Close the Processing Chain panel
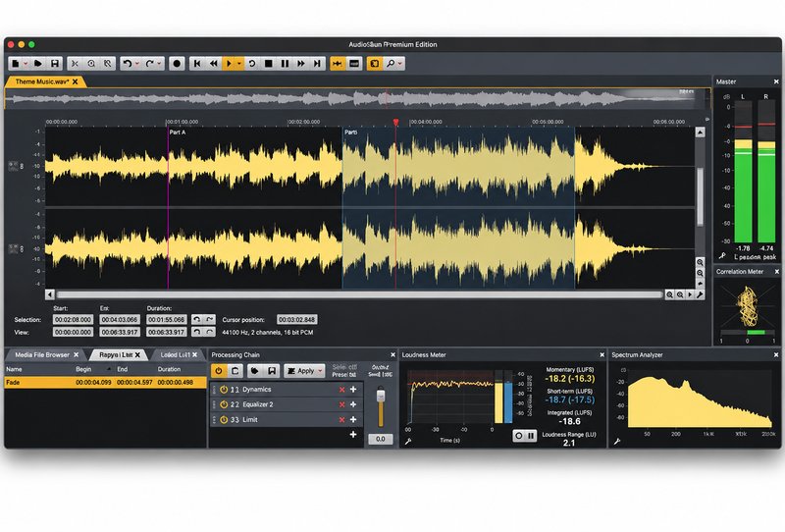Image resolution: width=785 pixels, height=532 pixels. click(x=392, y=354)
